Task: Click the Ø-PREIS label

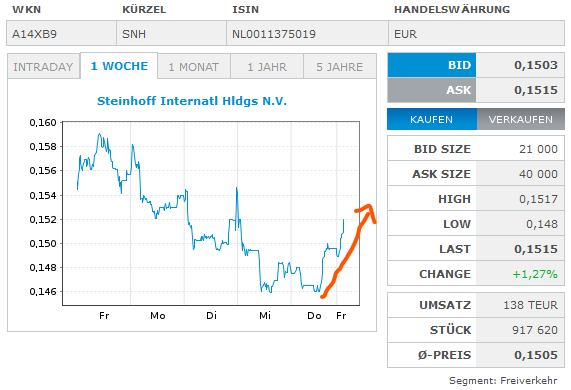Action: [444, 355]
